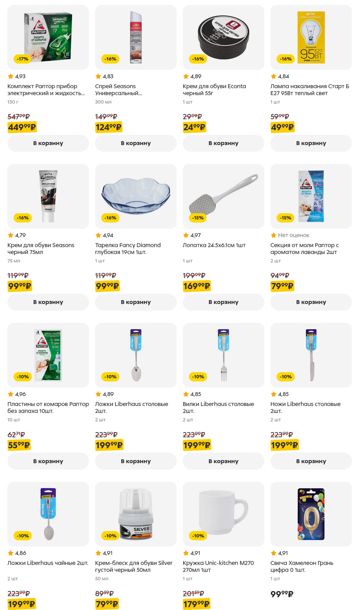Viewport: 364px width, 610px height.
Task: View the Хамелеон digit 0 candle image
Action: pos(311,514)
